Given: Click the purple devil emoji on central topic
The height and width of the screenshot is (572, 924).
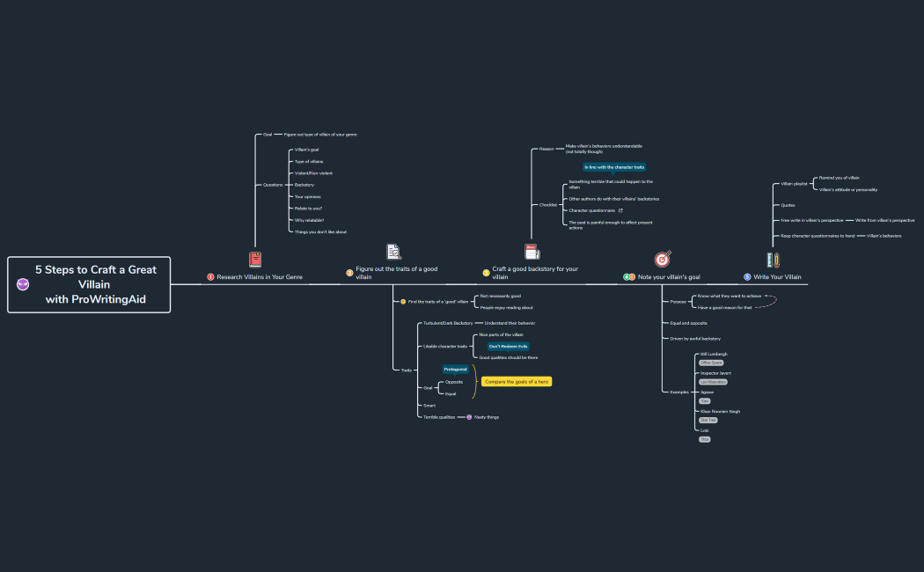Looking at the screenshot, I should click(23, 284).
